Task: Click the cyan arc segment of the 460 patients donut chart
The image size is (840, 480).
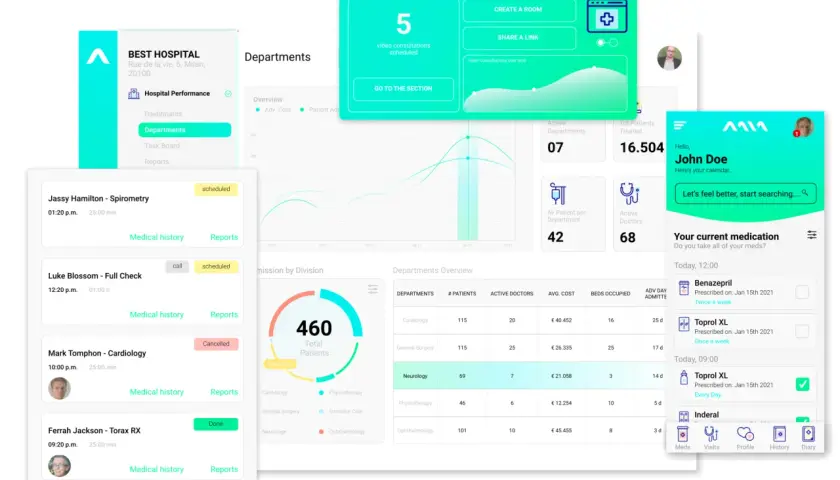Action: click(x=347, y=311)
